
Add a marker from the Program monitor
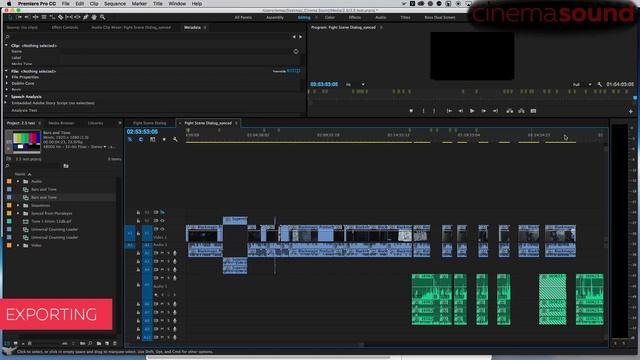[x=411, y=111]
